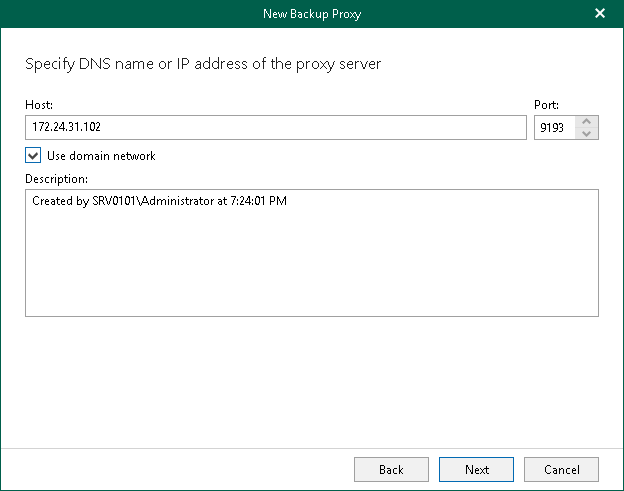
Task: Click the 'Description:' field label
Action: (57, 179)
